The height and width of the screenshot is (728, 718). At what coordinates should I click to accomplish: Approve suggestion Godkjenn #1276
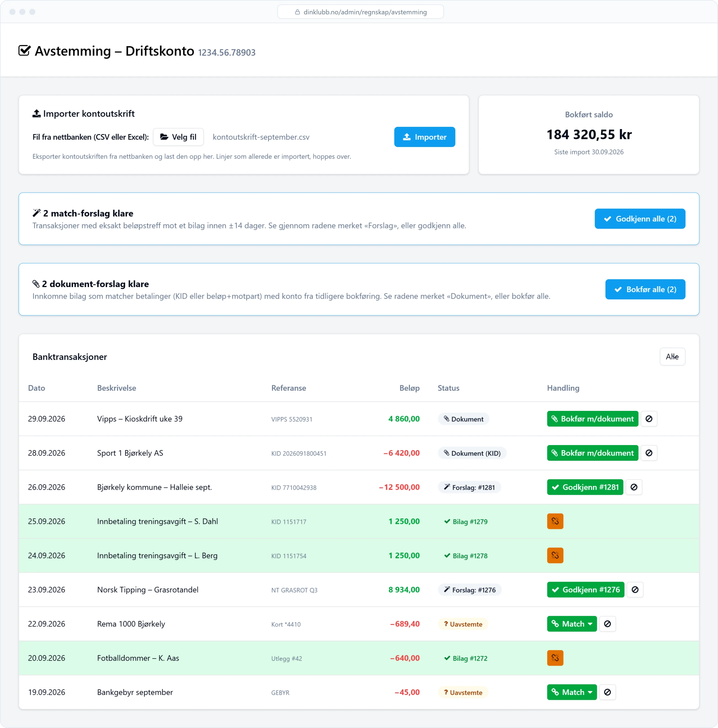pos(585,590)
